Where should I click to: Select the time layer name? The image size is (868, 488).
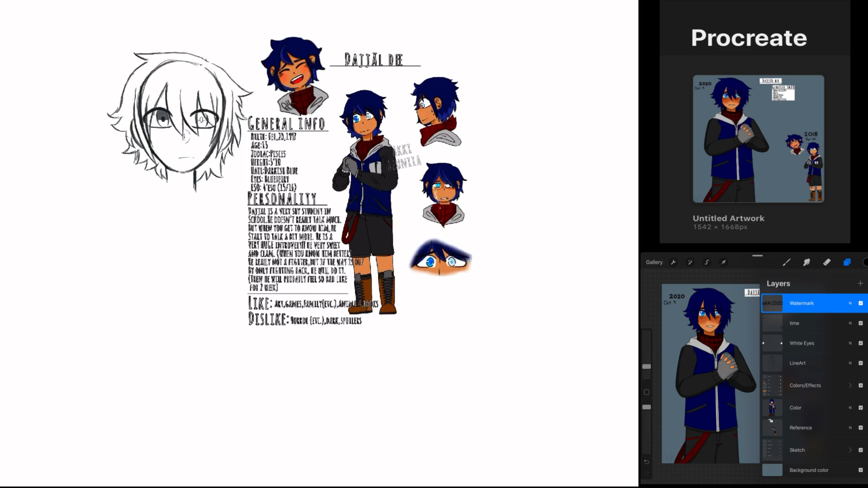pos(794,323)
